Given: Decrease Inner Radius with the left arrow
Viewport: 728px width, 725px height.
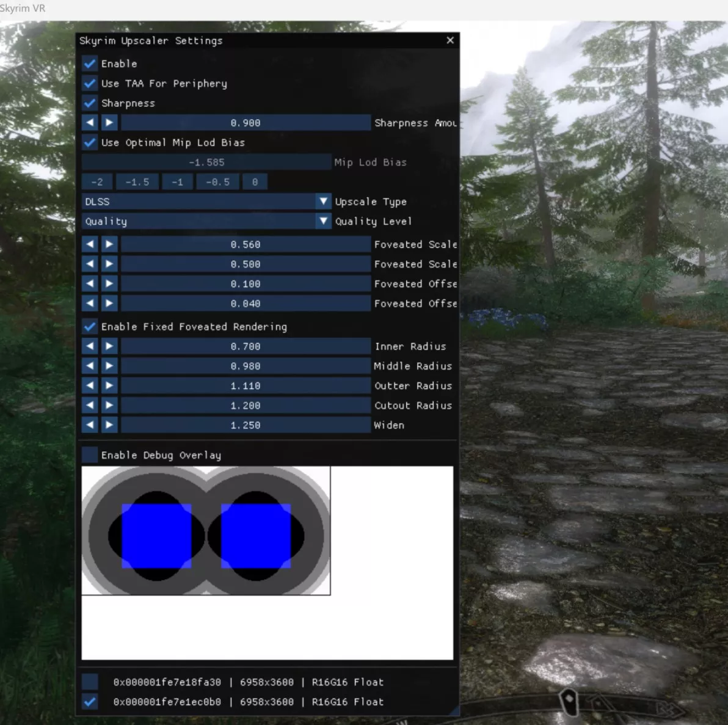Looking at the screenshot, I should coord(90,346).
